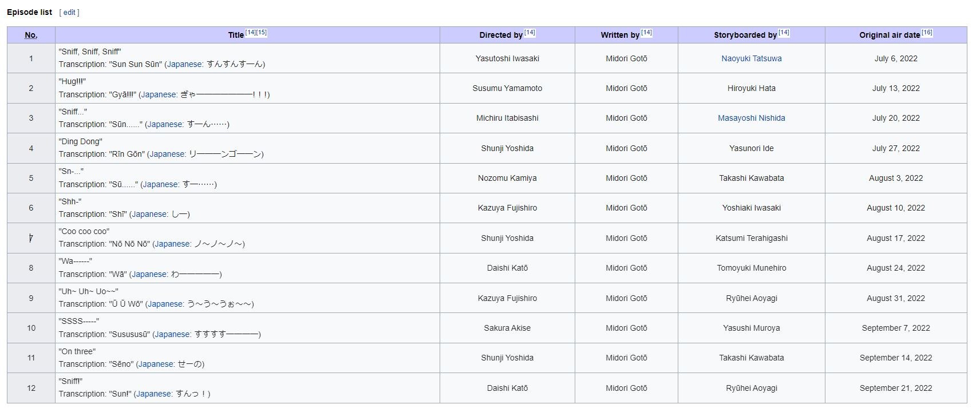Open citation 15 next to the Title header
The width and height of the screenshot is (980, 412).
pos(261,33)
